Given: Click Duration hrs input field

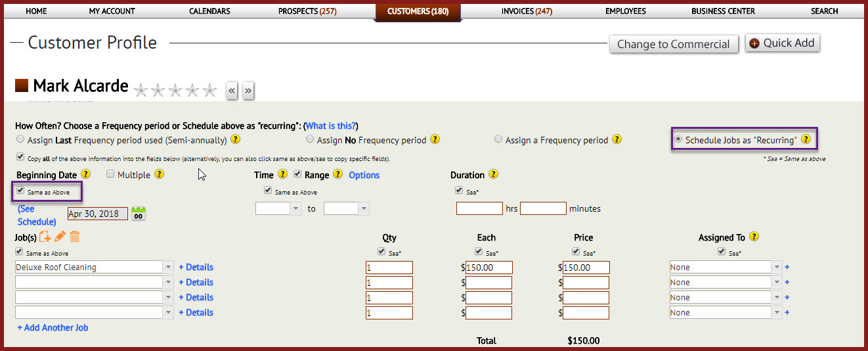Looking at the screenshot, I should [479, 208].
